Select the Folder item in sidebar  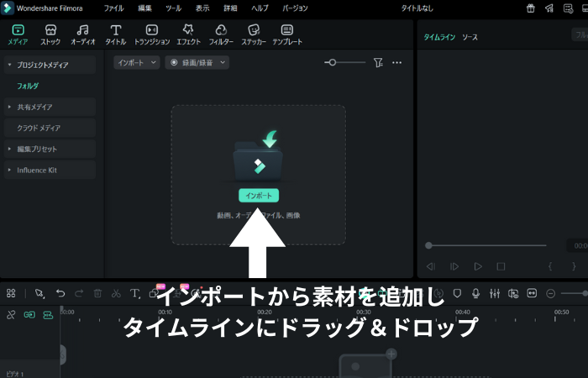coord(28,86)
